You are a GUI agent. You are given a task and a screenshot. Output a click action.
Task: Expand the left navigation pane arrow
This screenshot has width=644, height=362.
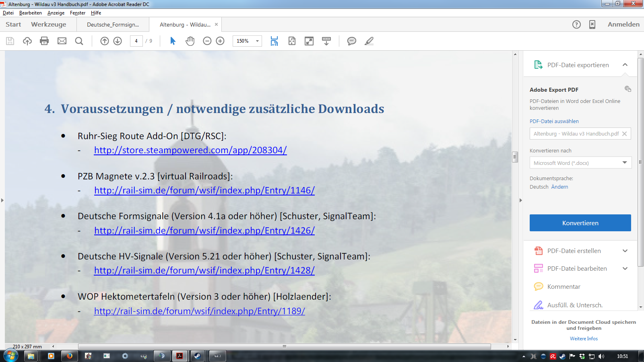click(x=2, y=200)
